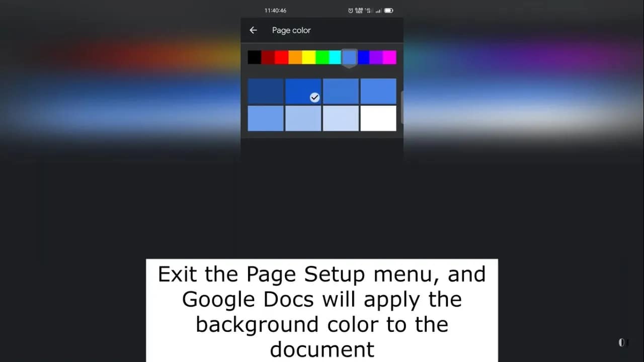Pick the bright red hue swatch
The height and width of the screenshot is (362, 644).
[x=281, y=57]
